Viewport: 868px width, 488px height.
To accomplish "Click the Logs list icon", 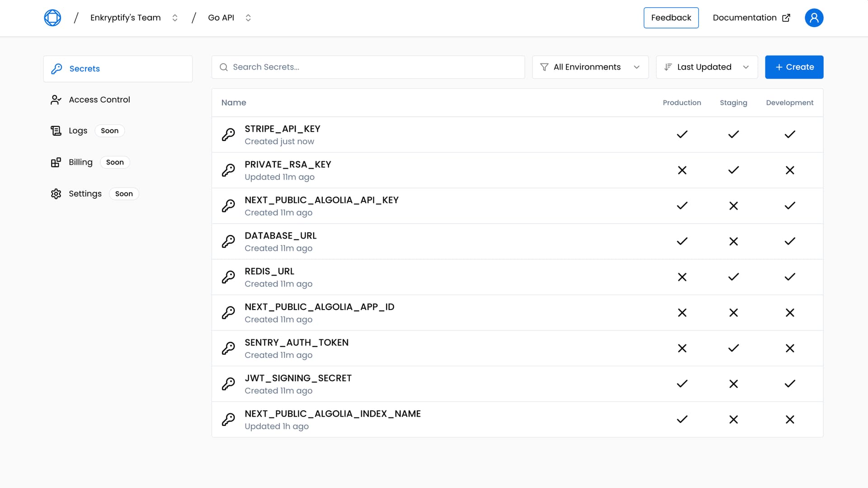I will coord(56,131).
